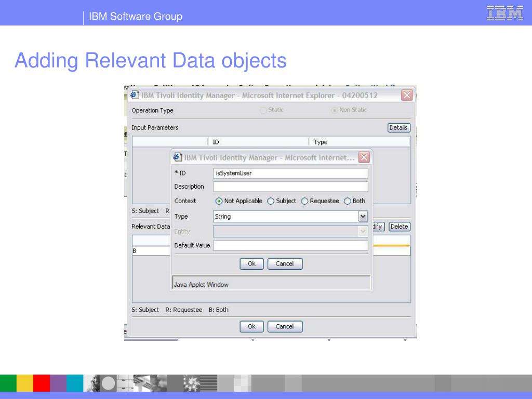Viewport: 532px width, 399px height.
Task: Open Details for Input Parameters
Action: (x=398, y=128)
